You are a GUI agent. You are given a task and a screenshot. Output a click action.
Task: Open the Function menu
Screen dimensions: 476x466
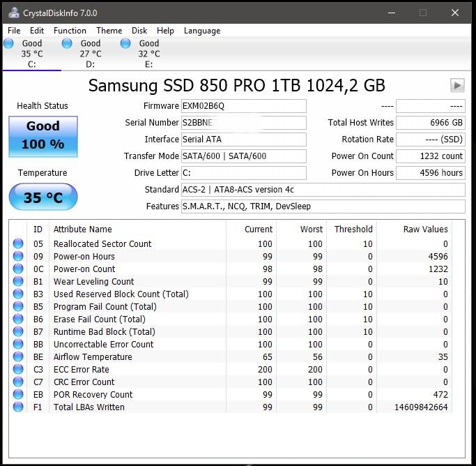[x=70, y=31]
